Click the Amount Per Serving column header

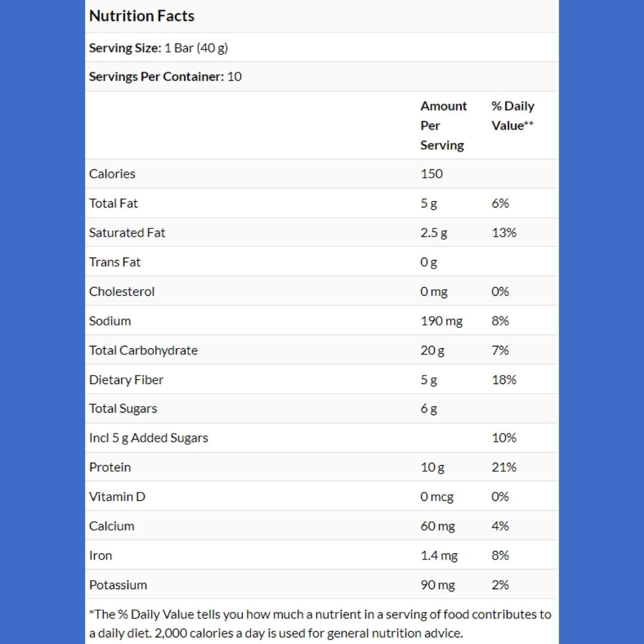click(x=443, y=125)
